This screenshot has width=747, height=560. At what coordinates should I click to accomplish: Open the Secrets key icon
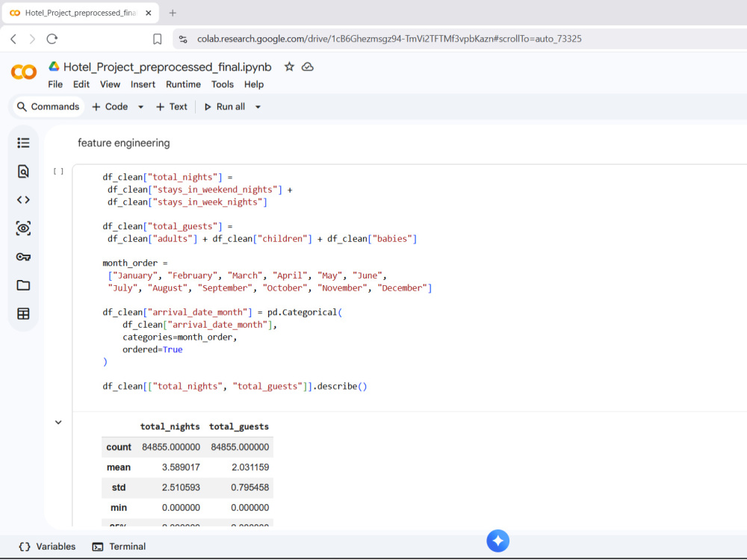pos(23,257)
